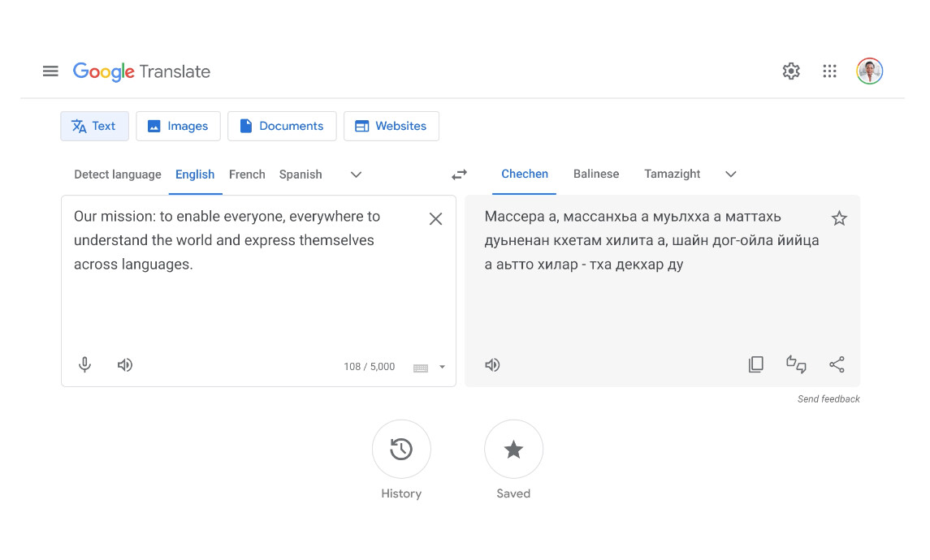This screenshot has width=930, height=560.
Task: Switch to Documents translation mode
Action: 282,127
